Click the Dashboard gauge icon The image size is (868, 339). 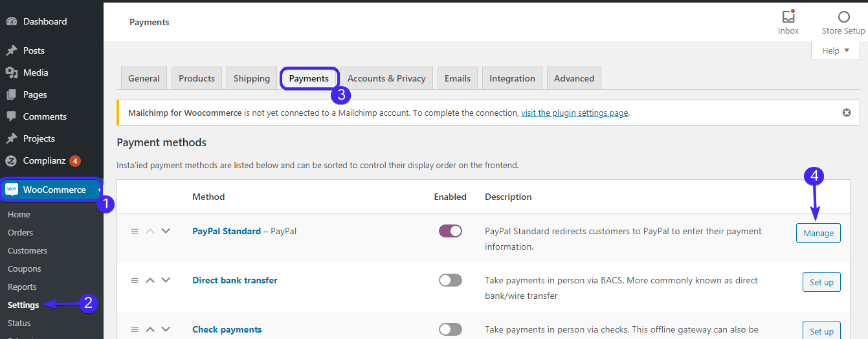coord(12,21)
